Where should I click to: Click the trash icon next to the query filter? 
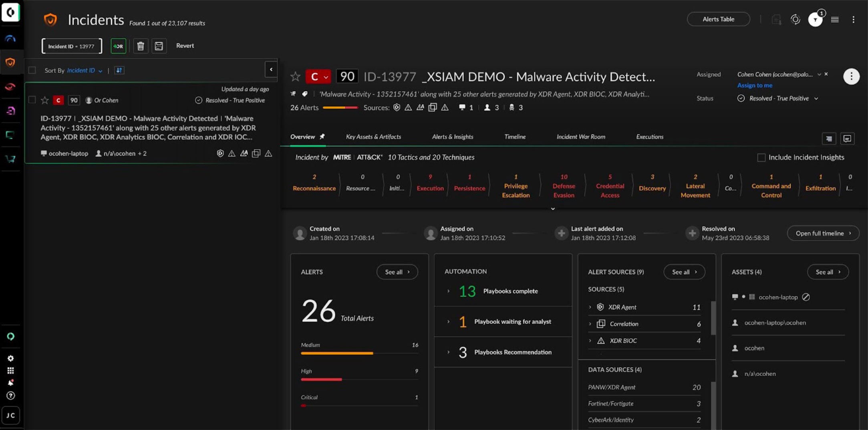(x=141, y=46)
